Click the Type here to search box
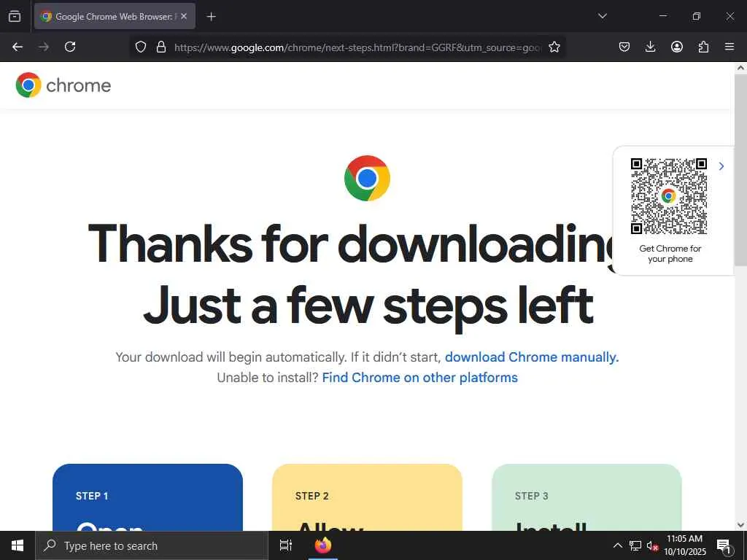747x560 pixels. coord(152,545)
